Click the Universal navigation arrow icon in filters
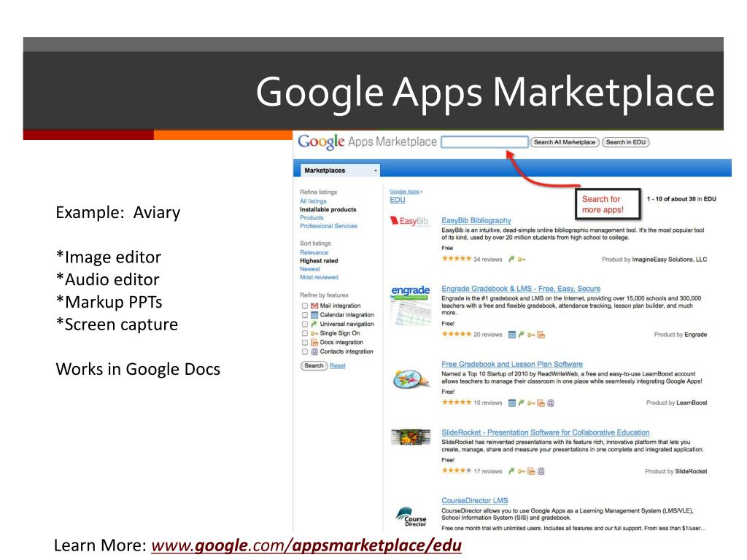 point(314,324)
